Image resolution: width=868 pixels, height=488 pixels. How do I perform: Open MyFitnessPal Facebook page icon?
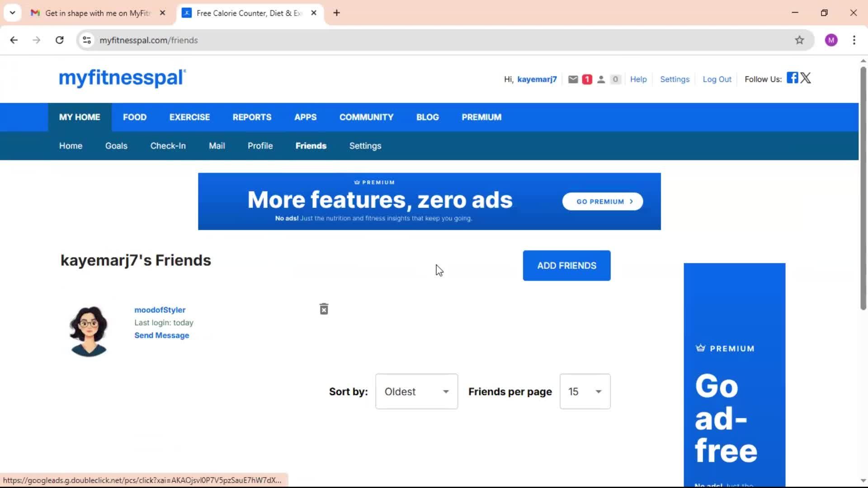click(792, 78)
